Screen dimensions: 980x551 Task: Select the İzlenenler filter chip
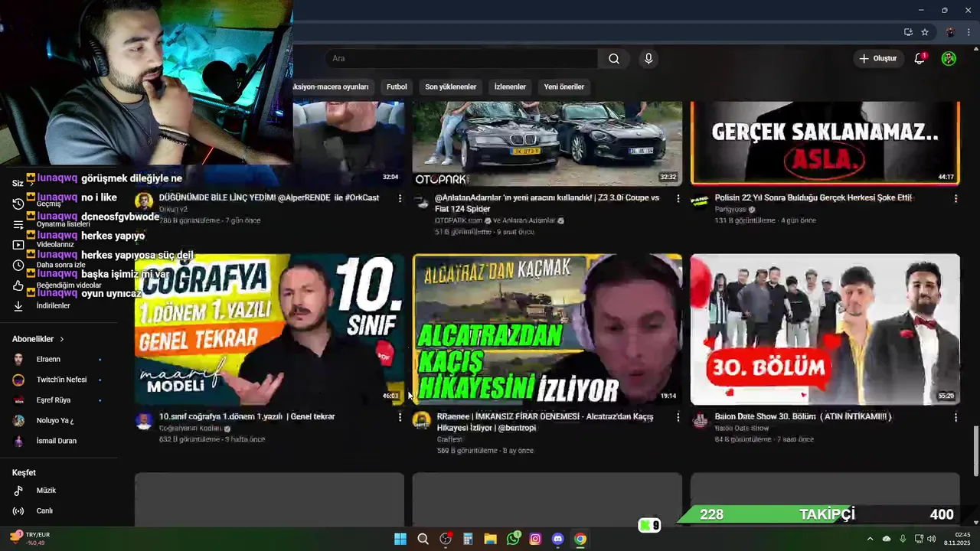coord(510,87)
